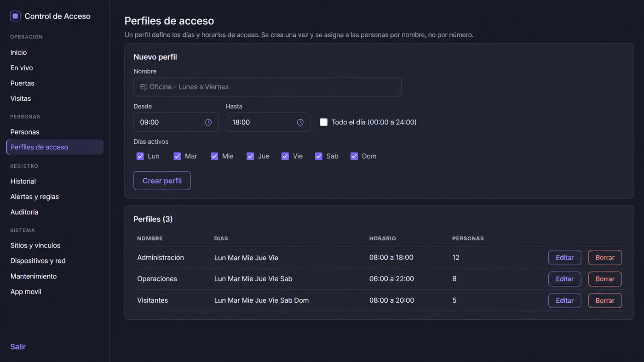Click the Visitantes name cell
644x362 pixels.
[152, 300]
